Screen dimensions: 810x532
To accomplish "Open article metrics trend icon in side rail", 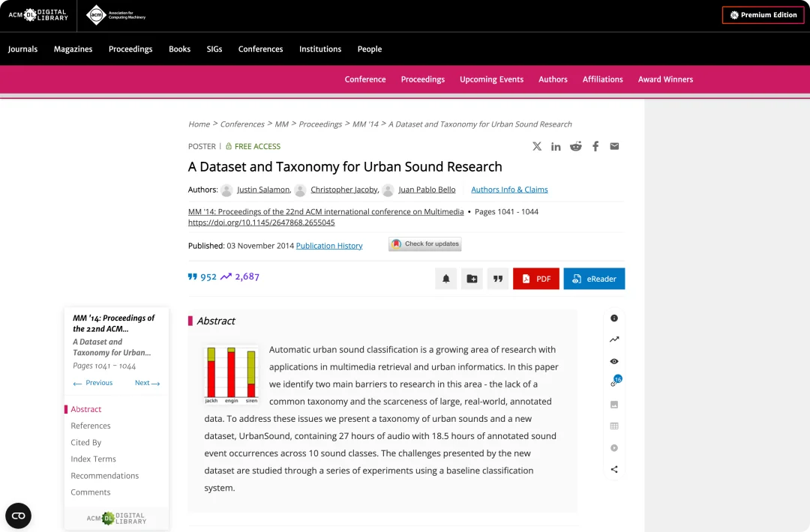I will click(613, 339).
